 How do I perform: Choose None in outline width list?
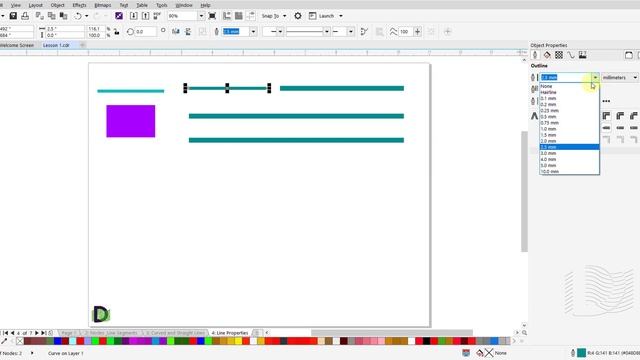(x=569, y=86)
